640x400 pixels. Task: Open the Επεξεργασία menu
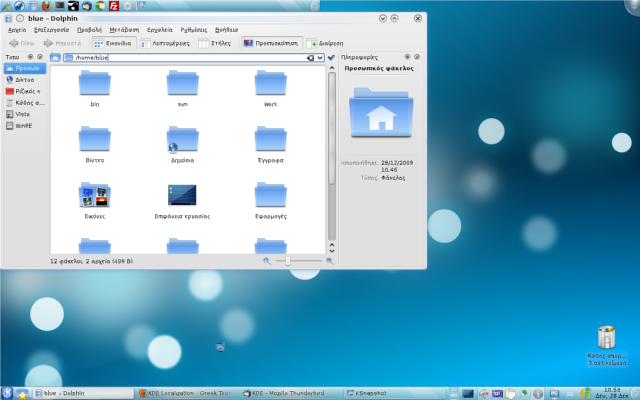coord(51,30)
